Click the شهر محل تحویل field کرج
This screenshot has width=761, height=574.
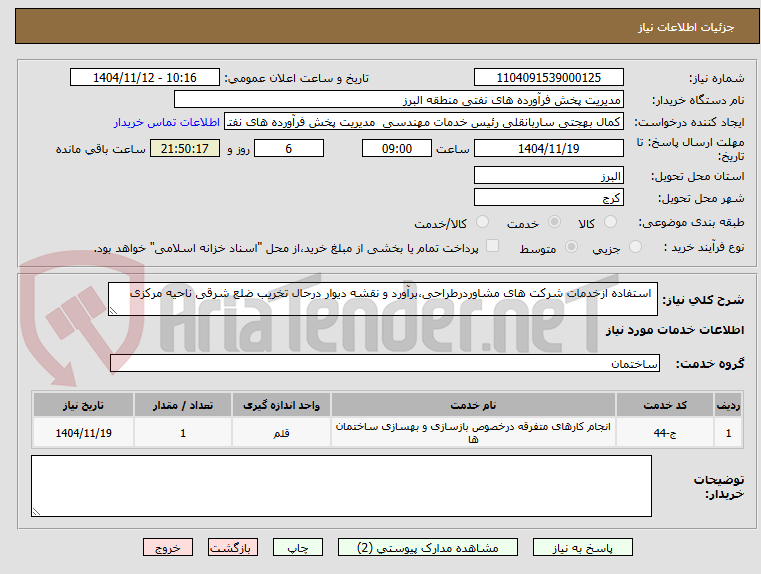(548, 198)
